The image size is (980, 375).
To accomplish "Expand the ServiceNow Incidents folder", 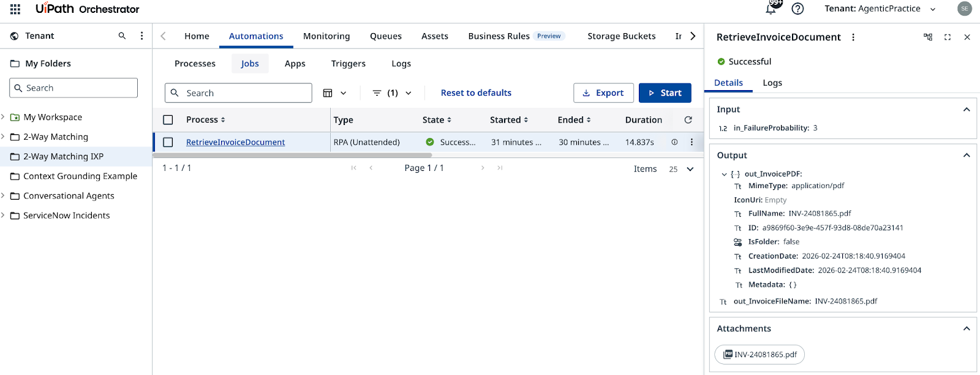I will click(3, 215).
